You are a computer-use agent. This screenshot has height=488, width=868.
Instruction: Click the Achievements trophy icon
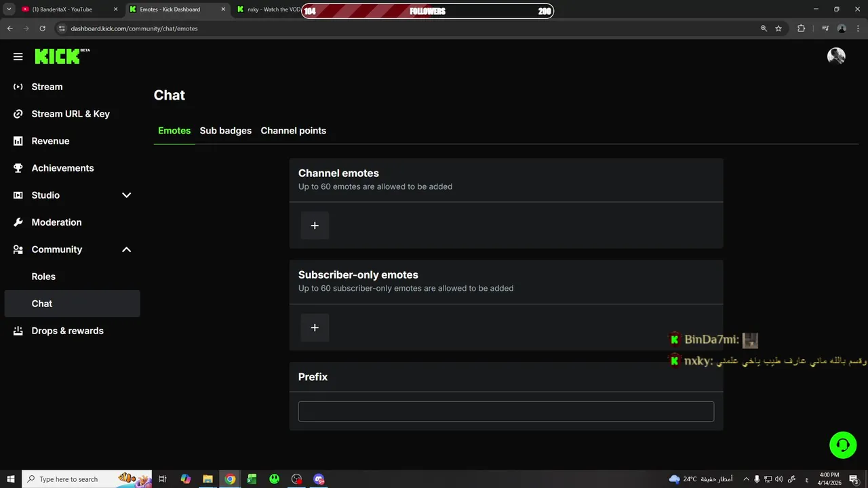[x=18, y=168]
